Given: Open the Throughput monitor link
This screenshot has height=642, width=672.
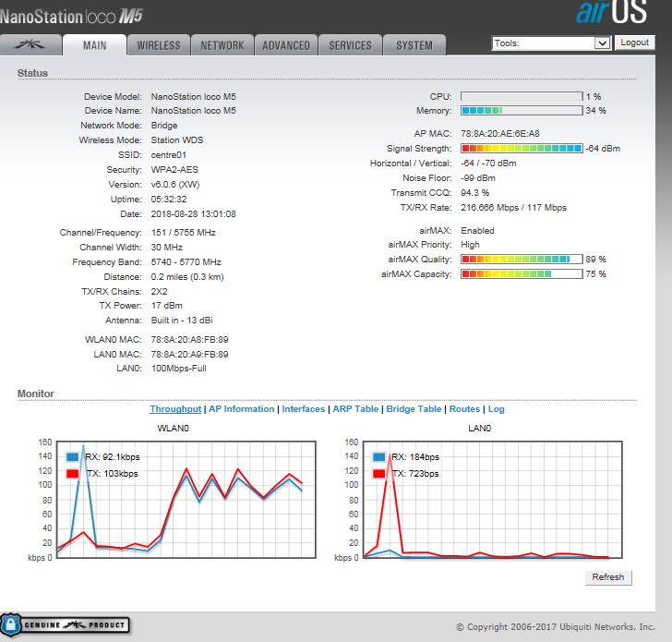Looking at the screenshot, I should click(x=175, y=409).
